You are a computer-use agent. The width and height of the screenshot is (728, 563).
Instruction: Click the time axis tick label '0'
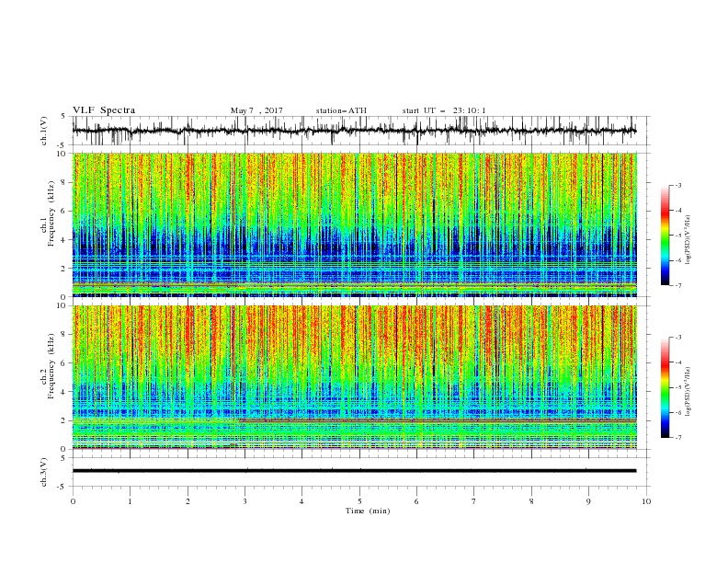pyautogui.click(x=73, y=501)
